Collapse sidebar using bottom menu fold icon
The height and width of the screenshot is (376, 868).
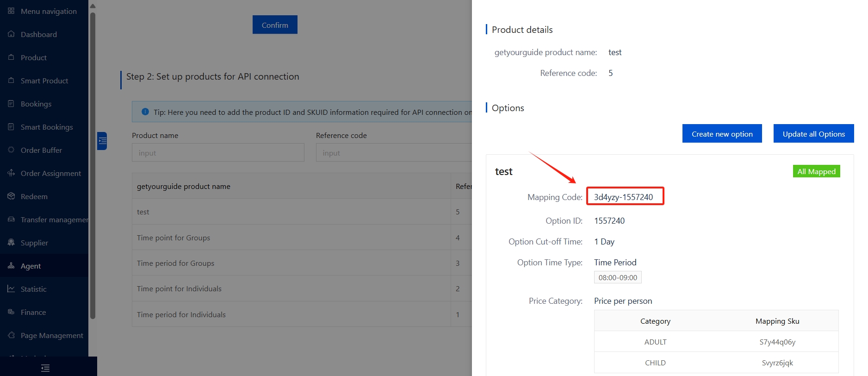click(45, 368)
